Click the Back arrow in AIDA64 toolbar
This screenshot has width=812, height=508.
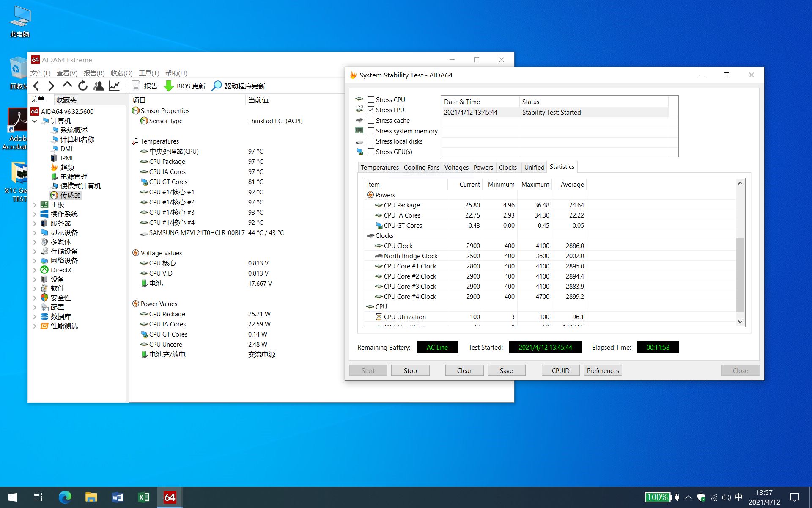36,86
